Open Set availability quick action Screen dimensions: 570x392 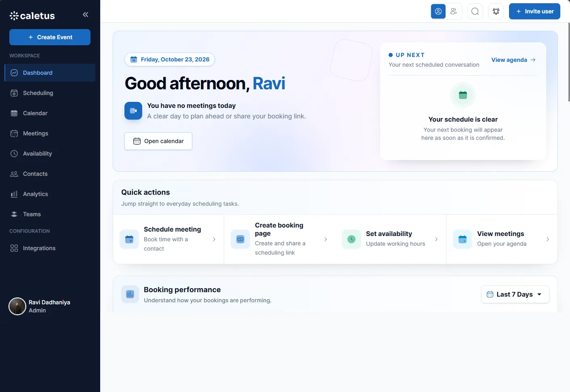391,239
